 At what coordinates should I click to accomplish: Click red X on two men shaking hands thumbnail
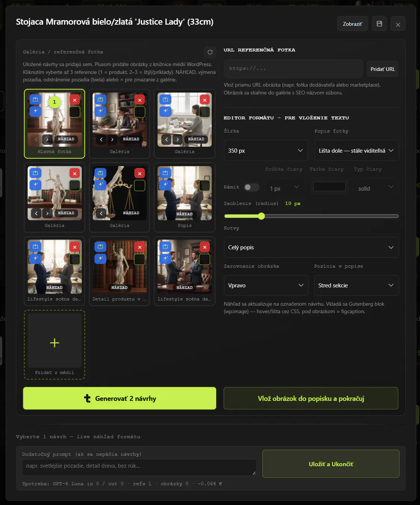pos(205,247)
